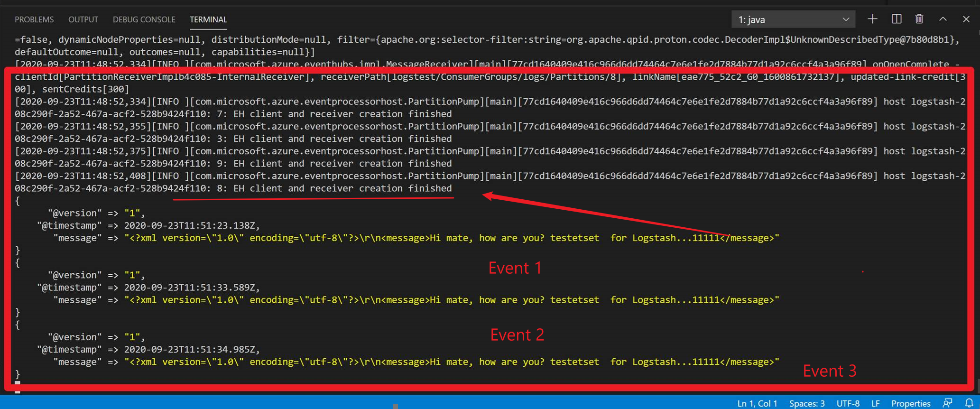Open the feedback icon in status bar
980x409 pixels.
click(948, 403)
